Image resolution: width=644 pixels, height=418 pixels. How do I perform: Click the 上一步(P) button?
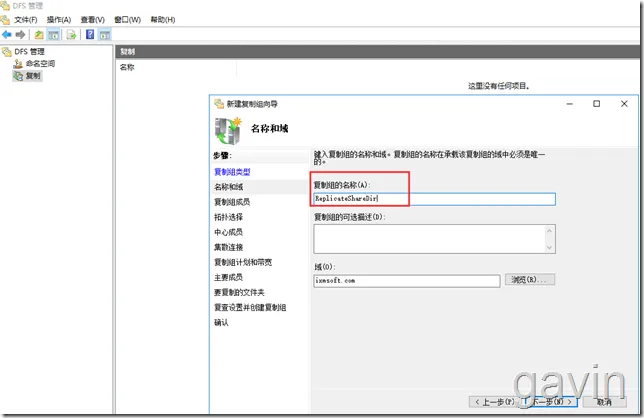[x=494, y=402]
